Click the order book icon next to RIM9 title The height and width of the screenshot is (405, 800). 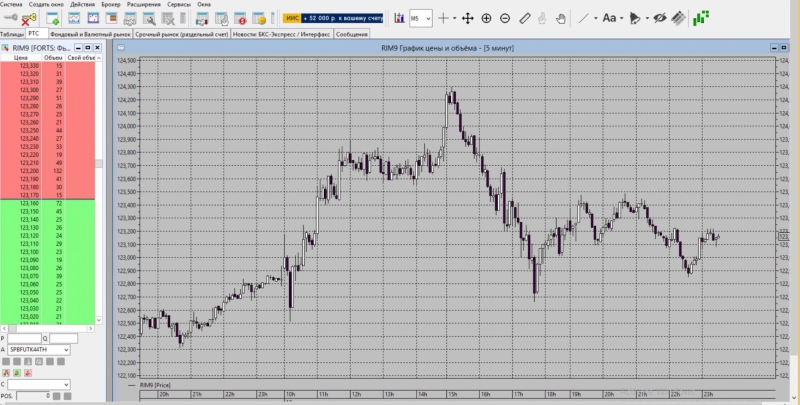click(x=6, y=48)
